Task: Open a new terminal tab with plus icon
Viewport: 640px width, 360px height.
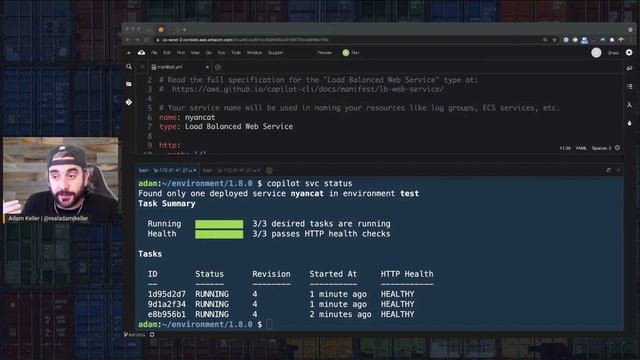Action: tap(269, 170)
